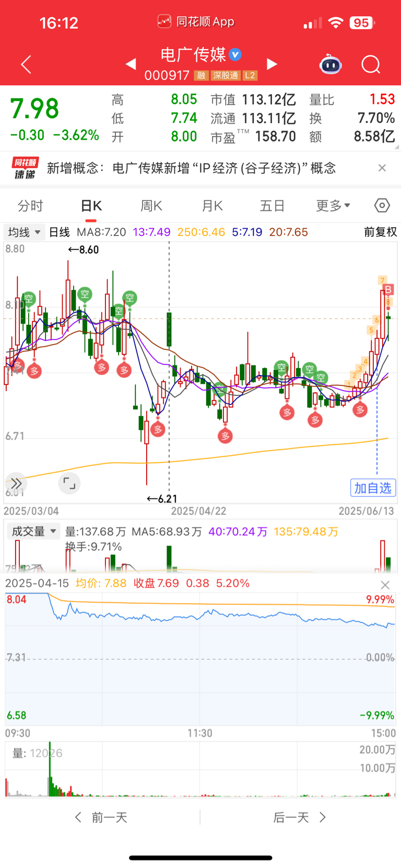The width and height of the screenshot is (401, 868).
Task: Change the 前复权 adjustment setting
Action: pyautogui.click(x=380, y=232)
